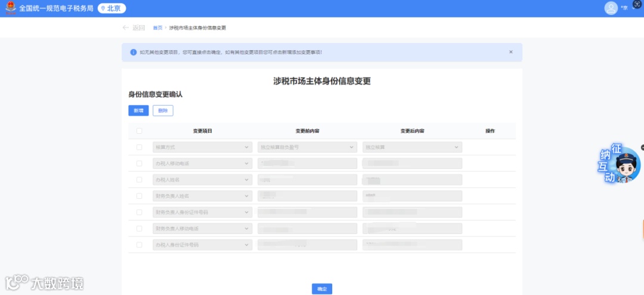Click the location pin in the 北京 selector

(x=103, y=8)
